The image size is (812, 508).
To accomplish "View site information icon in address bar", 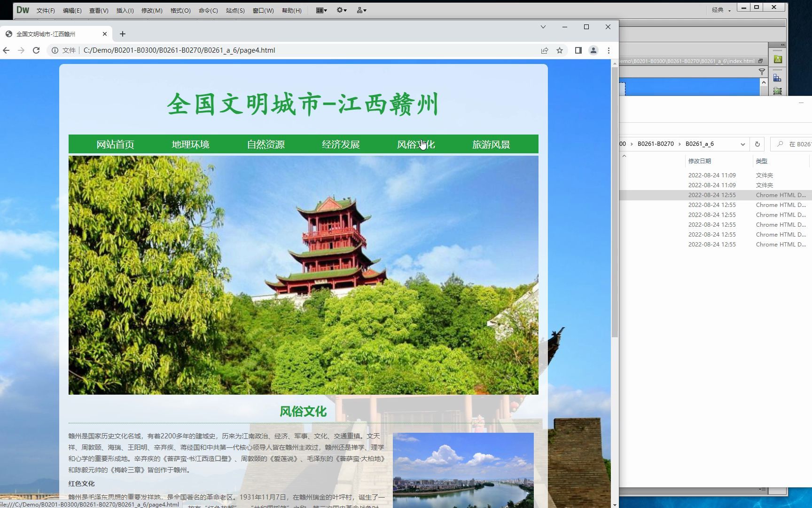I will click(x=55, y=50).
